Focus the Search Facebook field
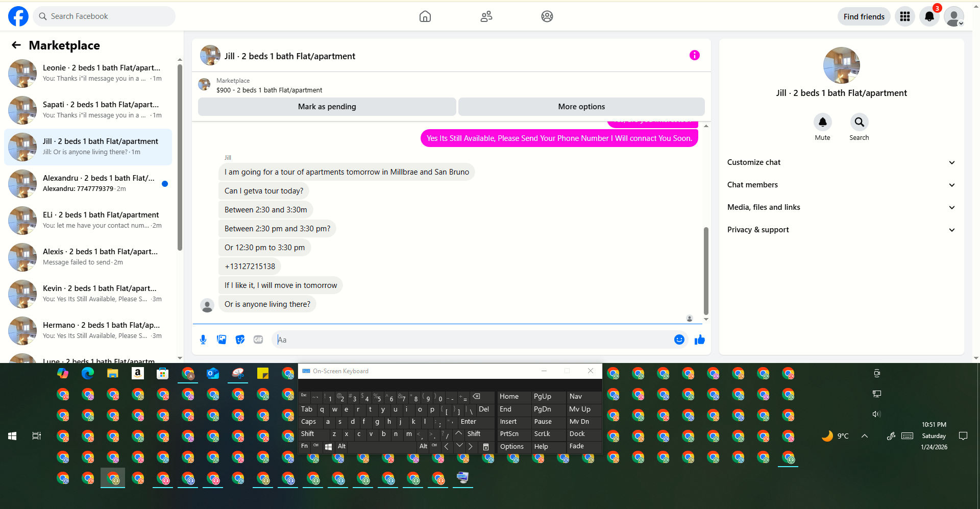The width and height of the screenshot is (980, 509). point(105,16)
